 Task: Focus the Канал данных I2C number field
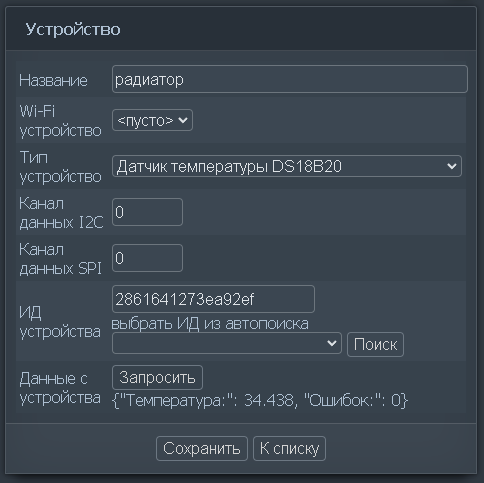pos(147,212)
